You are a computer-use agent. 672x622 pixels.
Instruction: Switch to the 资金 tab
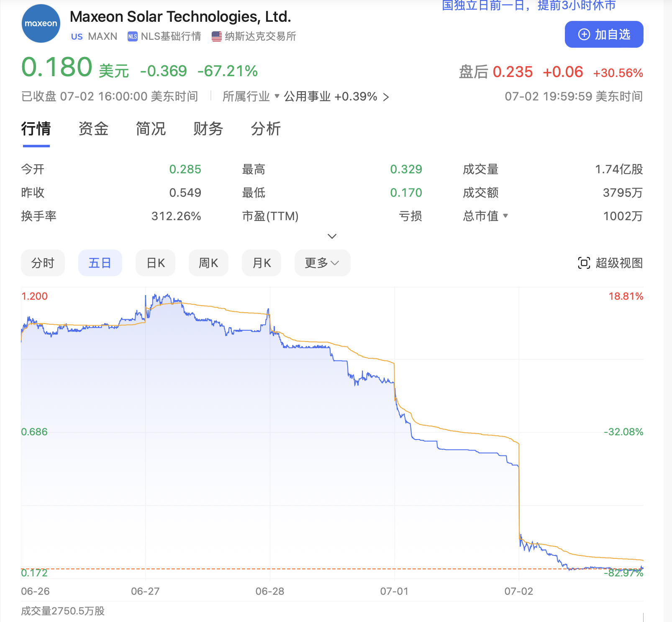(93, 129)
